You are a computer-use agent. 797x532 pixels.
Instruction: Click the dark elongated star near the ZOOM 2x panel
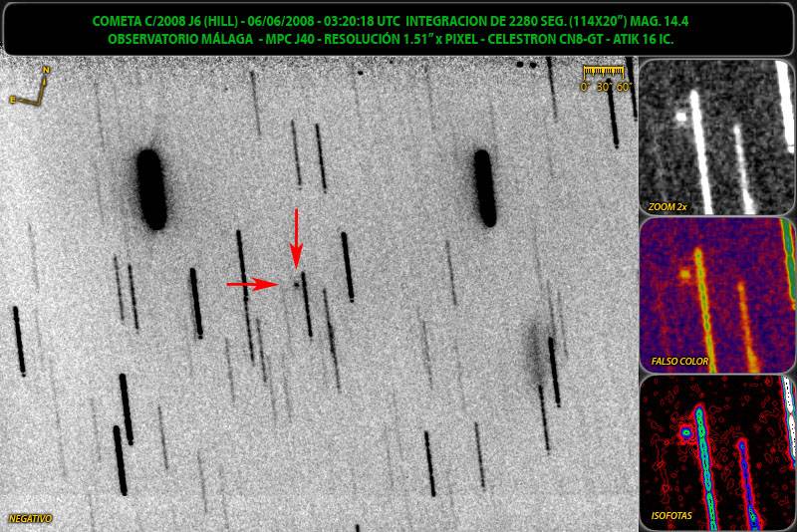pos(484,188)
